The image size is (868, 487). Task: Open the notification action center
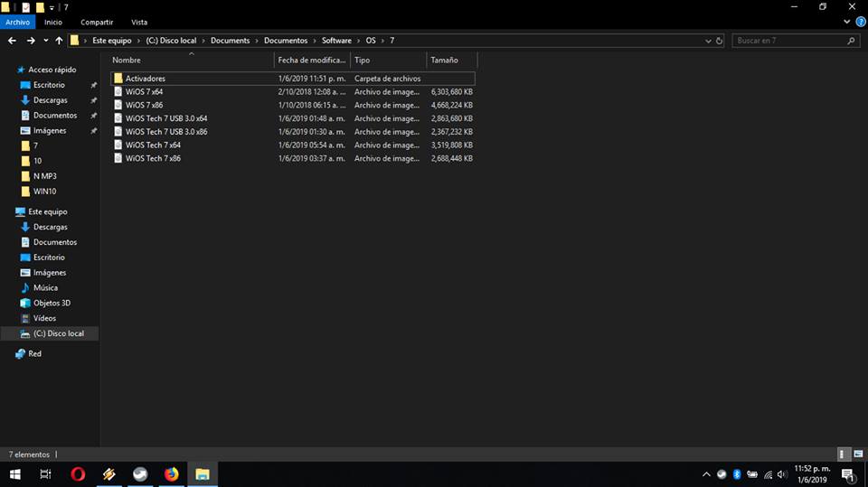pos(848,474)
